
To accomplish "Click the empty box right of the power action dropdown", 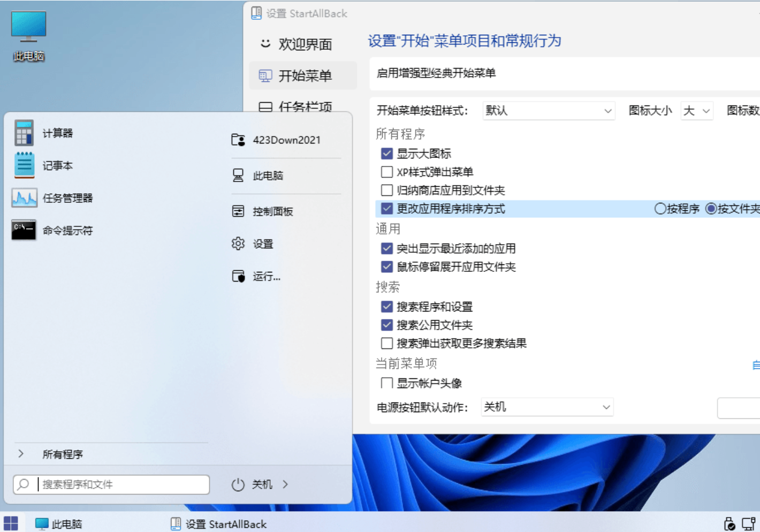I will point(739,408).
